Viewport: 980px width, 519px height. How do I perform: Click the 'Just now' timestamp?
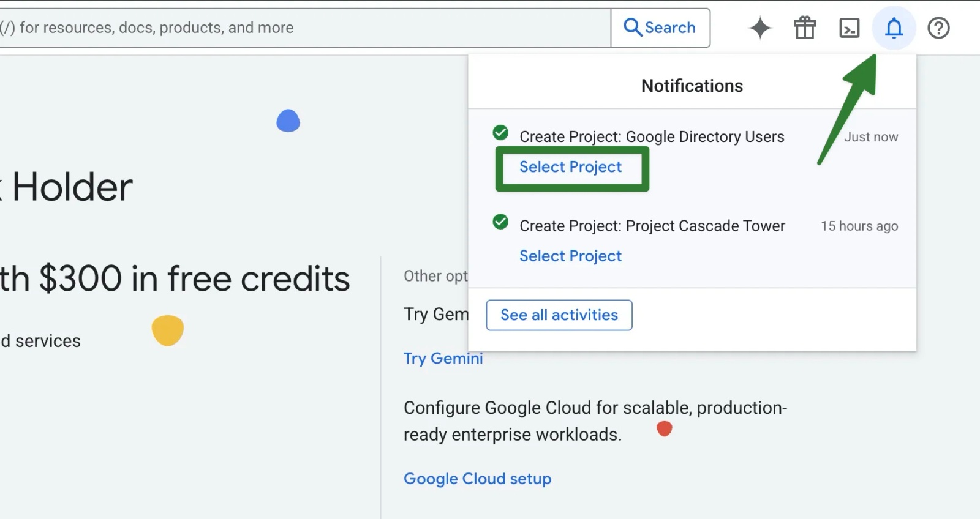(x=871, y=137)
